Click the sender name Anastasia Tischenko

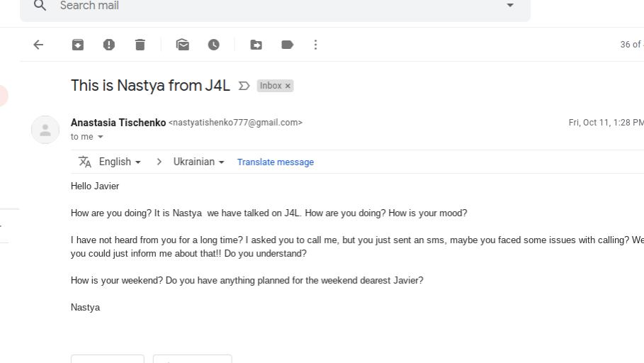click(x=118, y=123)
